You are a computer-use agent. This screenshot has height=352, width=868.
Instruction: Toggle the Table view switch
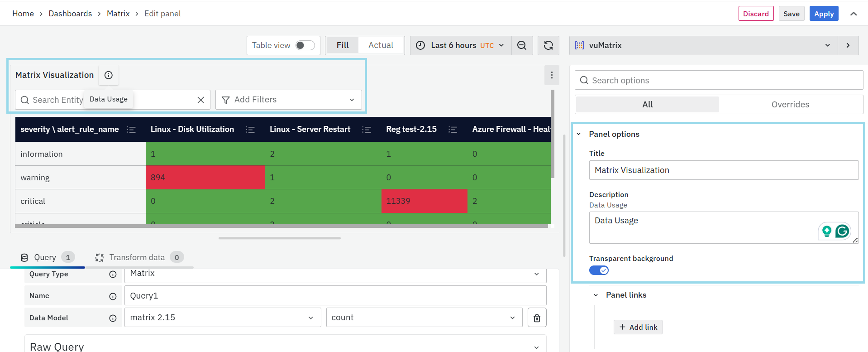point(305,45)
